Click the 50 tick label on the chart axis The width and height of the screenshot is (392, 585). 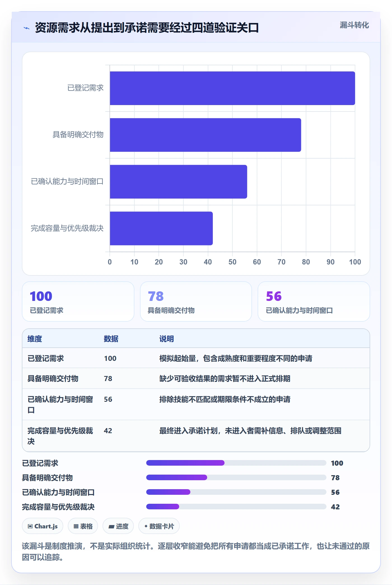pyautogui.click(x=232, y=262)
